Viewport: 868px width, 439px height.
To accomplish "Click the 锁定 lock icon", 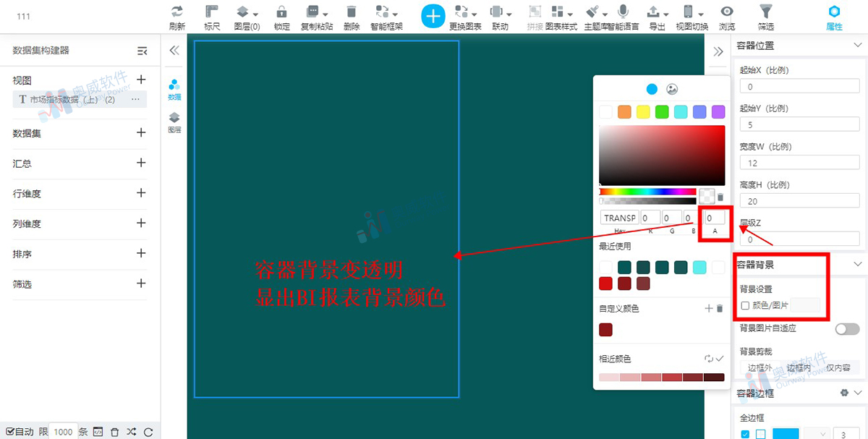I will coord(281,12).
